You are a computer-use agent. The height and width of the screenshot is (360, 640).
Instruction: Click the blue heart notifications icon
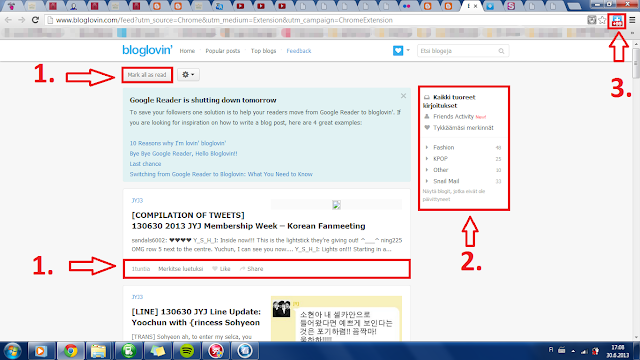point(398,51)
